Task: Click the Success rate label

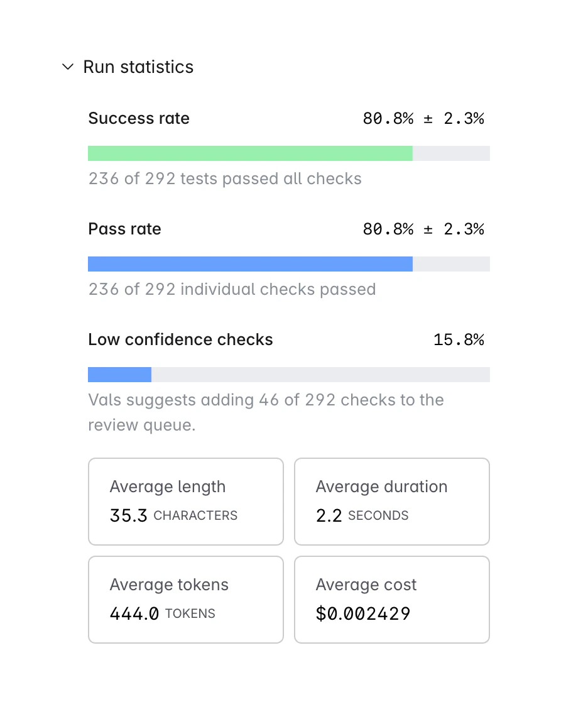Action: point(138,118)
